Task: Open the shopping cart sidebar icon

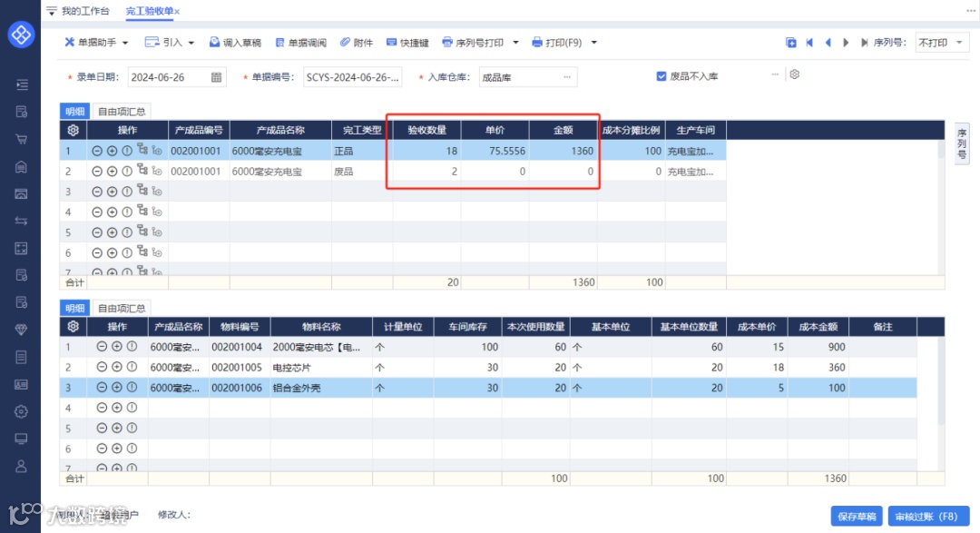Action: pos(21,140)
